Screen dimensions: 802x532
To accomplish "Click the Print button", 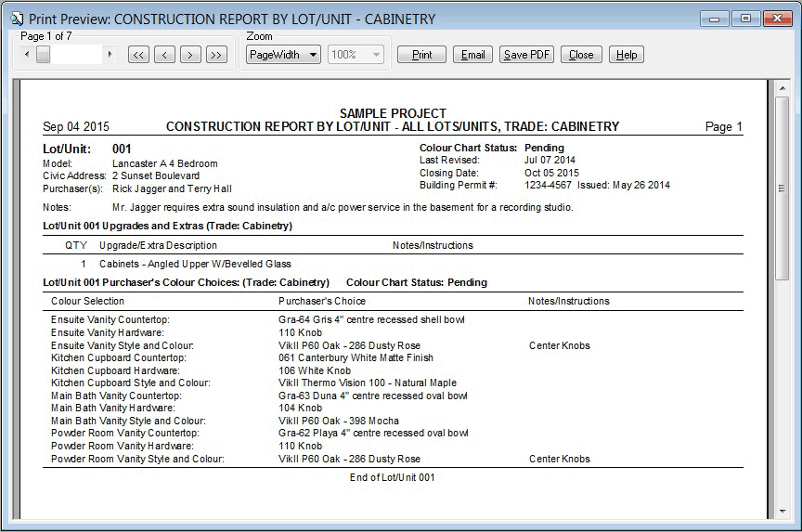I will 422,55.
